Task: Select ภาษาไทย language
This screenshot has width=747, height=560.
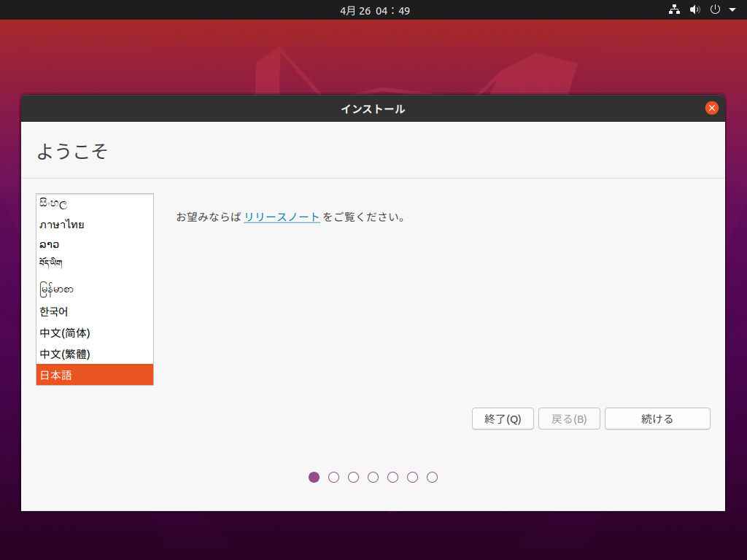Action: point(95,225)
